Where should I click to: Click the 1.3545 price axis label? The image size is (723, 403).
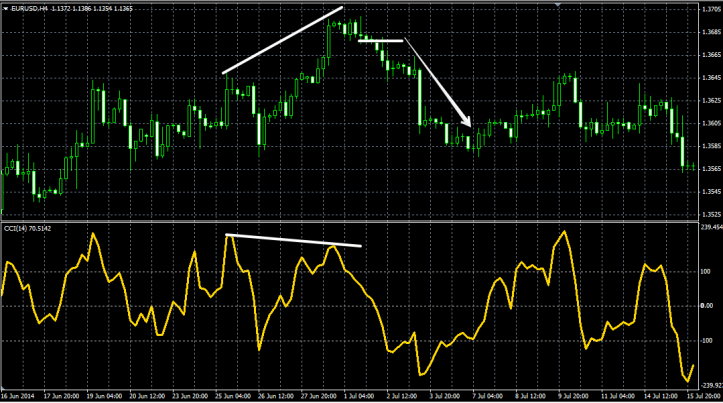[x=711, y=191]
